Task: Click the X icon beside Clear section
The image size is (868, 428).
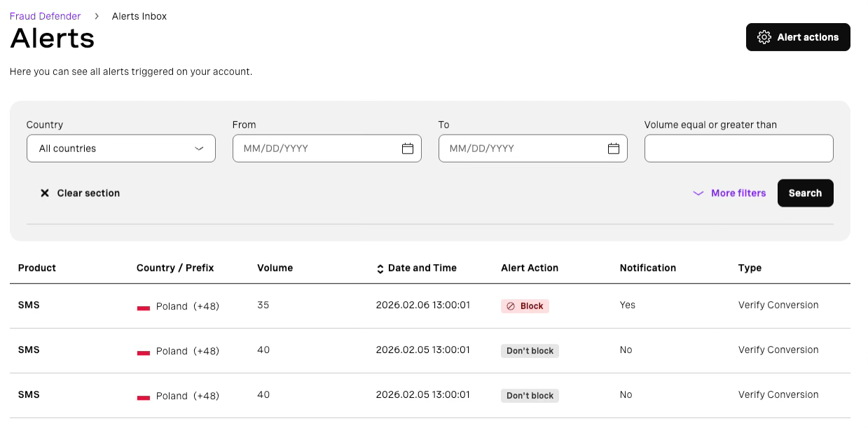Action: (x=45, y=193)
